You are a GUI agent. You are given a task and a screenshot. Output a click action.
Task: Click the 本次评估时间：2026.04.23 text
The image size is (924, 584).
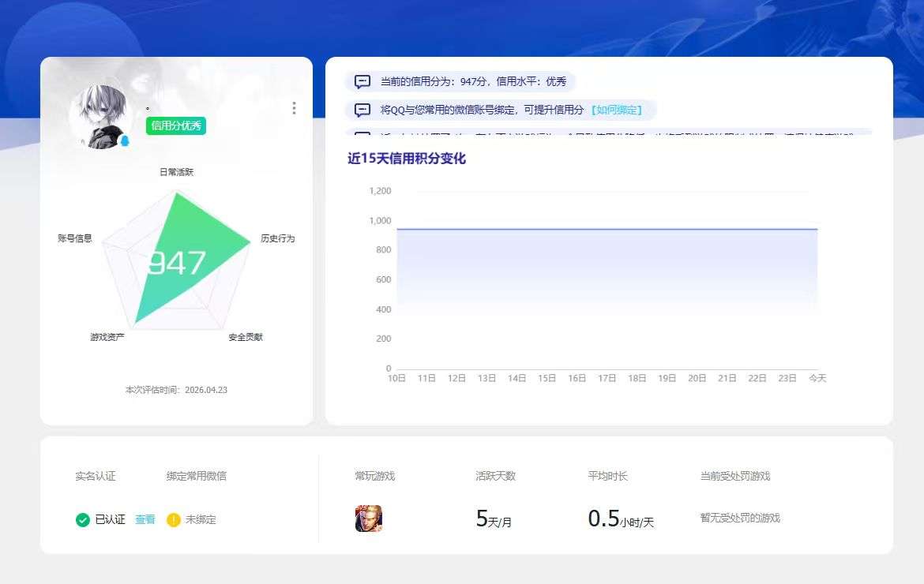click(176, 390)
